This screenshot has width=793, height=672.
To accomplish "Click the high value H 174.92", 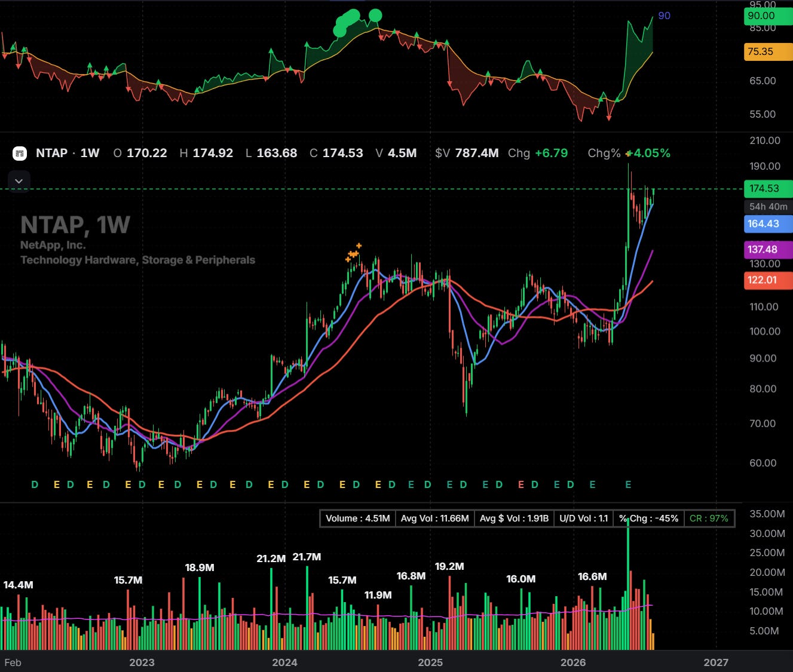I will point(206,153).
